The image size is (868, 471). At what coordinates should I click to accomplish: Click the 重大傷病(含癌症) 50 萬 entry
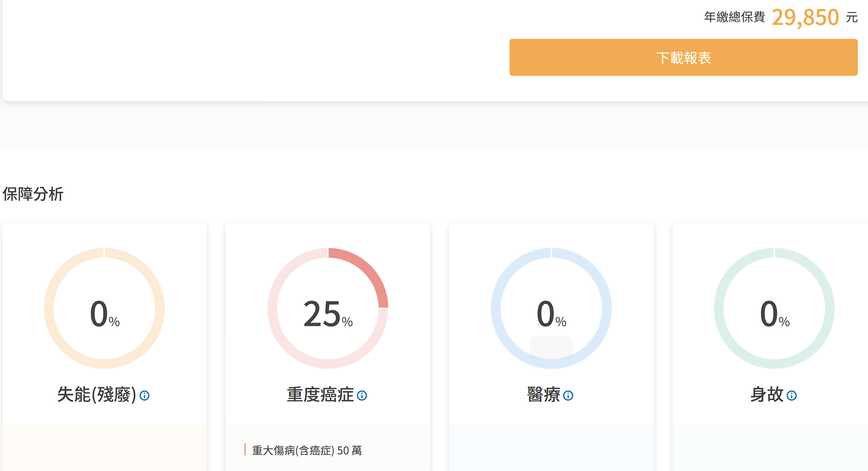tap(307, 450)
